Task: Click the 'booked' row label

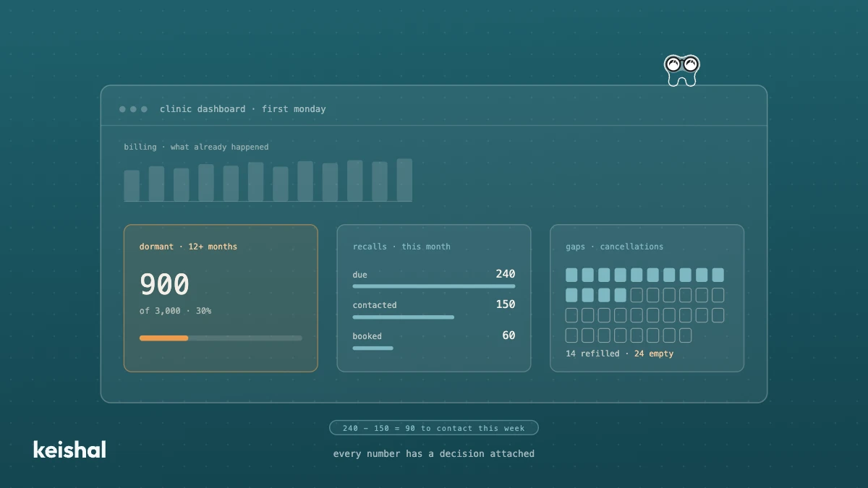Action: 367,336
